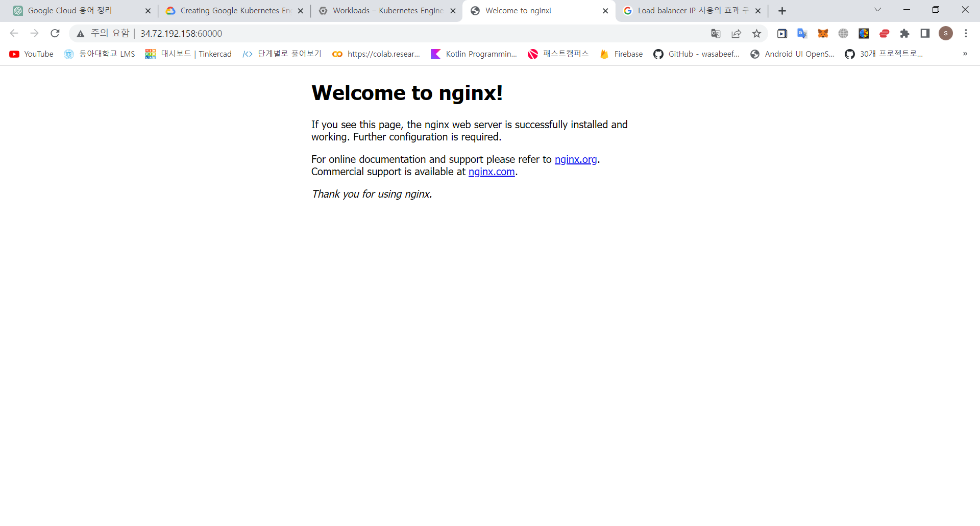Viewport: 980px width, 526px height.
Task: Click the gray globe extension icon
Action: 843,34
